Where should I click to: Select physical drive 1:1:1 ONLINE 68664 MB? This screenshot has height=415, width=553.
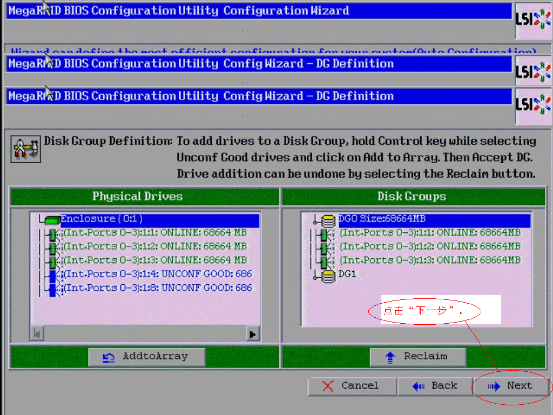pyautogui.click(x=155, y=233)
